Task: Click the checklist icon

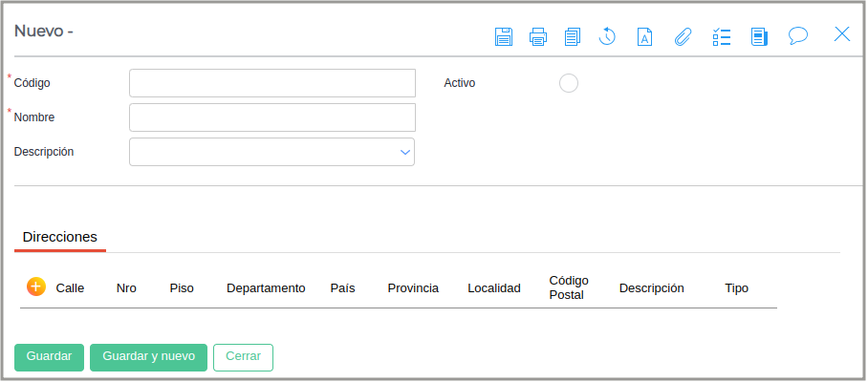Action: [x=722, y=36]
